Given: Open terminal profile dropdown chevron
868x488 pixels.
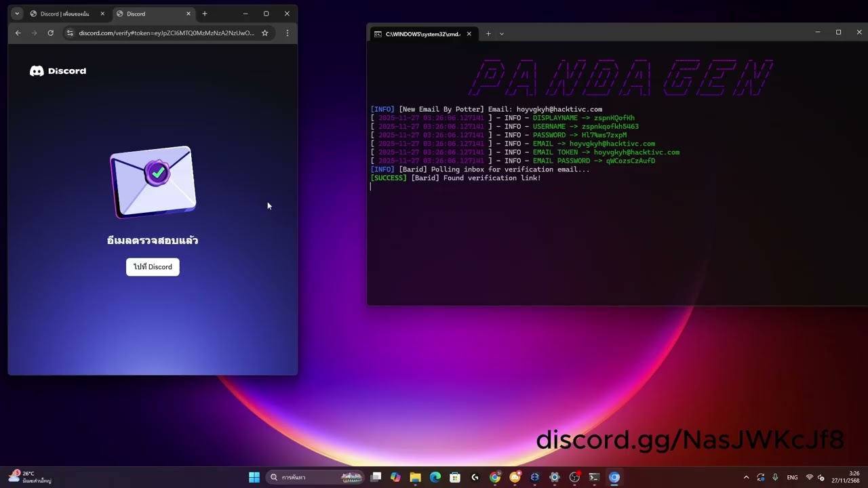Looking at the screenshot, I should 502,34.
